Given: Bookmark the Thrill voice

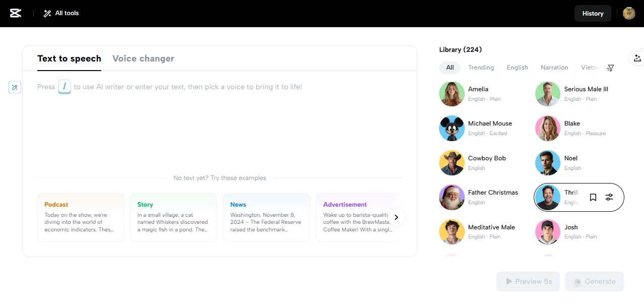Looking at the screenshot, I should (x=593, y=197).
